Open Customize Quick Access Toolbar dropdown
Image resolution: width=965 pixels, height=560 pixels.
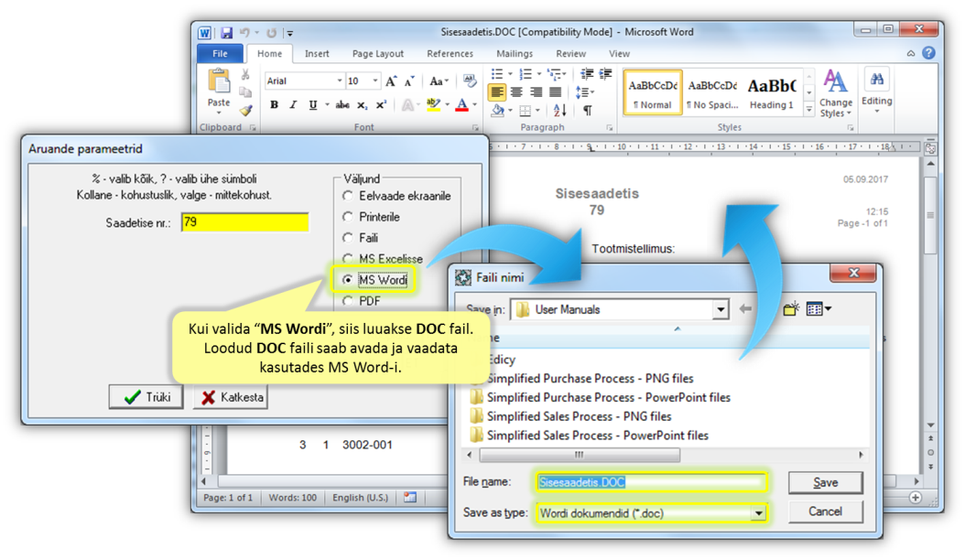[290, 33]
